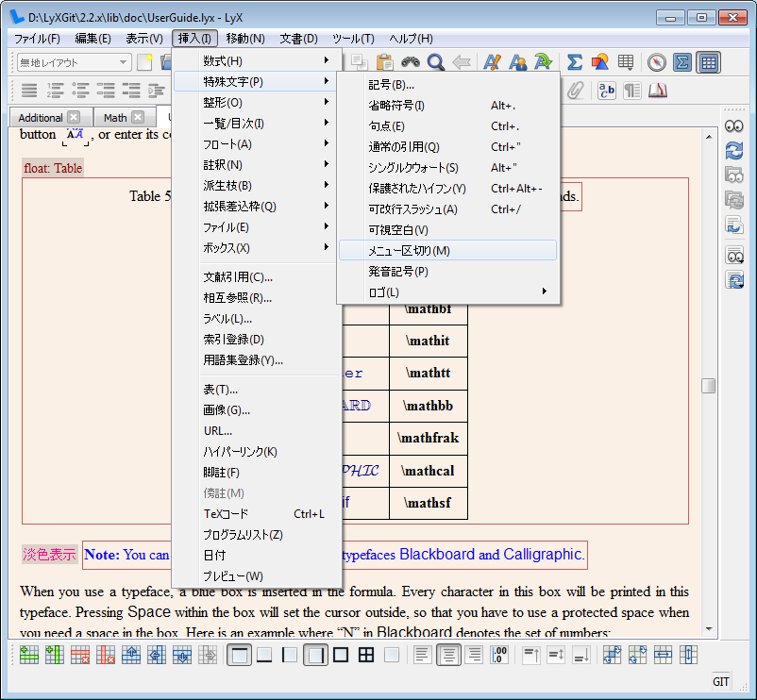
Task: Click the thesaurus book icon
Action: point(658,91)
